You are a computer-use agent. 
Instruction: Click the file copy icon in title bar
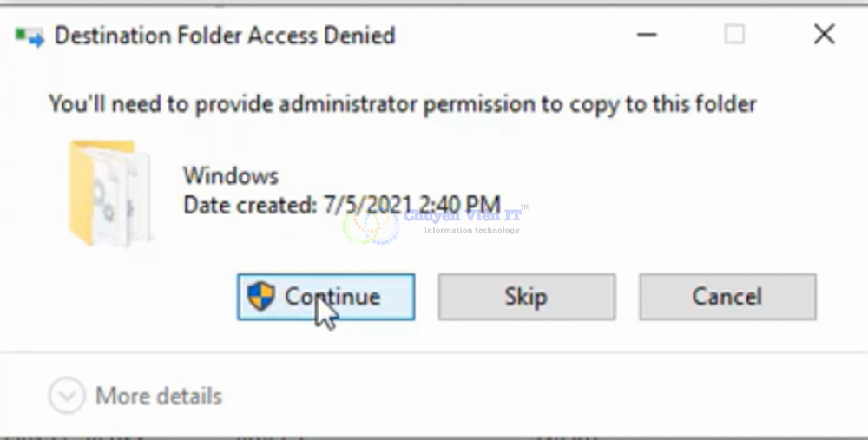coord(29,36)
